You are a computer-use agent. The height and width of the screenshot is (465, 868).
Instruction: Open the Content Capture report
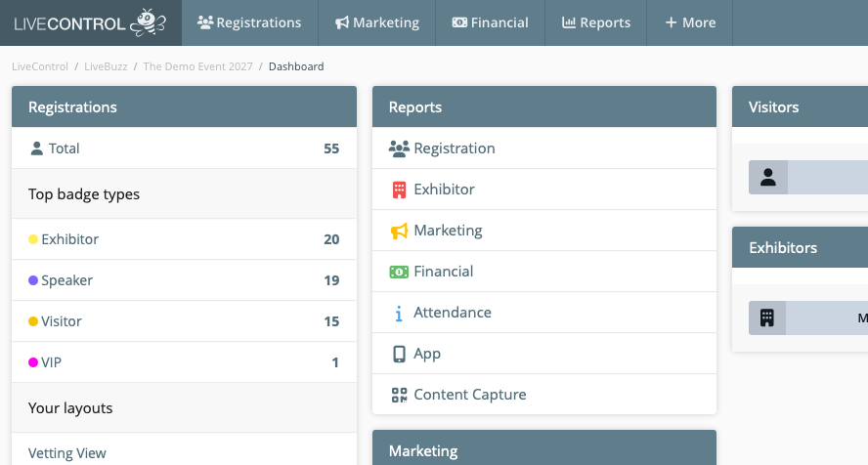click(x=544, y=395)
